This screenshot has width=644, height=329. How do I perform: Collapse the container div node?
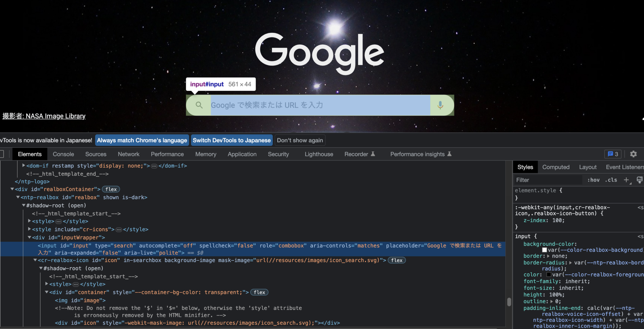click(x=47, y=292)
